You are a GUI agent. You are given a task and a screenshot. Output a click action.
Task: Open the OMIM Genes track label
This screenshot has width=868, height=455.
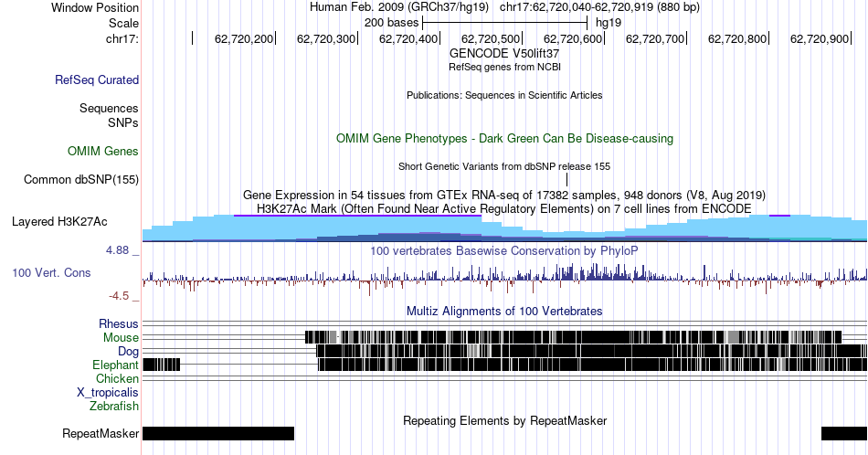[x=102, y=151]
